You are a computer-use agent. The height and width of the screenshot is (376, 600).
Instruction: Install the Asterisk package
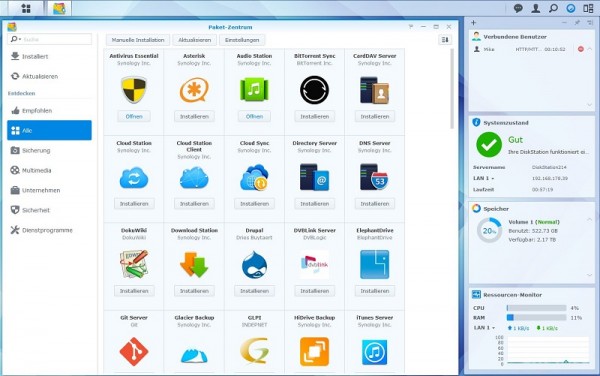tap(194, 117)
